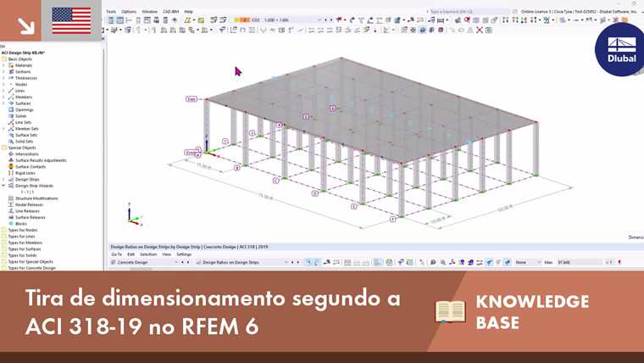The height and width of the screenshot is (363, 644).
Task: Expand the Members tree node
Action: point(3,97)
